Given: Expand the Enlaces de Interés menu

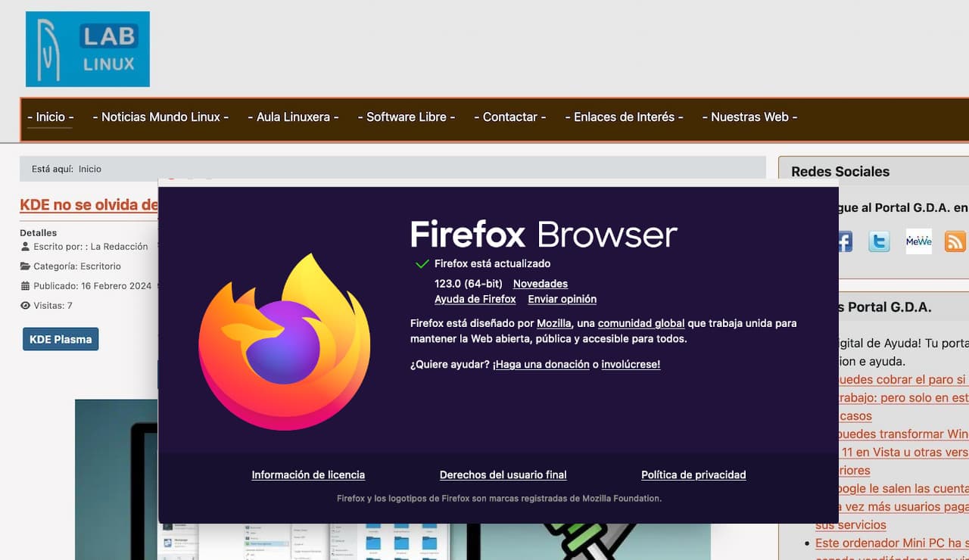Looking at the screenshot, I should (624, 117).
